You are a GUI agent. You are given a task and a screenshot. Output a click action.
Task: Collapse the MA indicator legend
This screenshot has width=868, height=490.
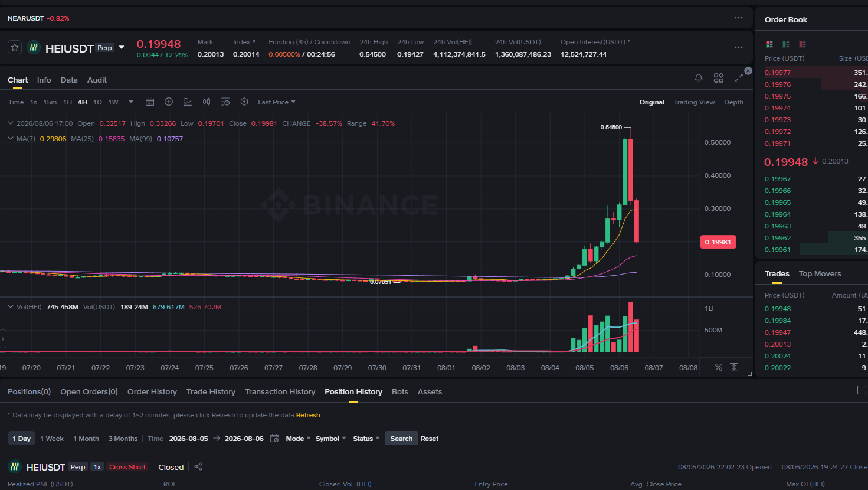[x=11, y=139]
